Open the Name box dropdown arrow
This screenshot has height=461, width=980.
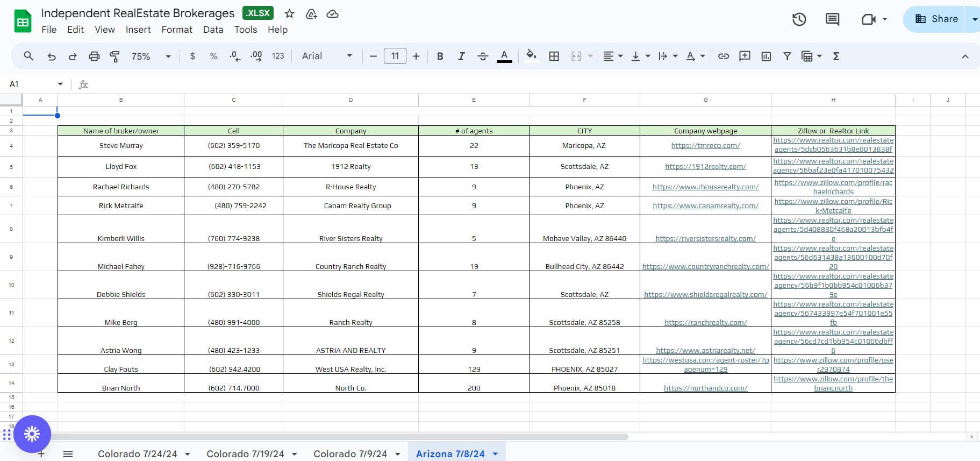point(60,84)
